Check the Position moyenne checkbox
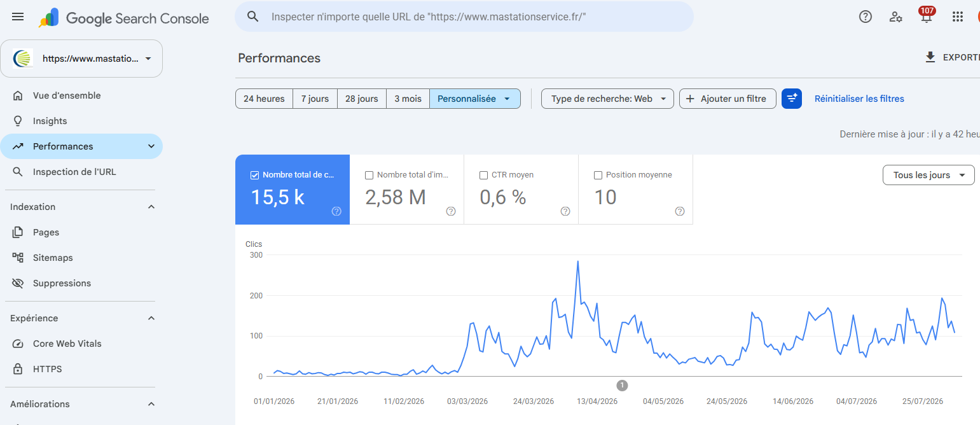The width and height of the screenshot is (980, 425). pos(598,175)
